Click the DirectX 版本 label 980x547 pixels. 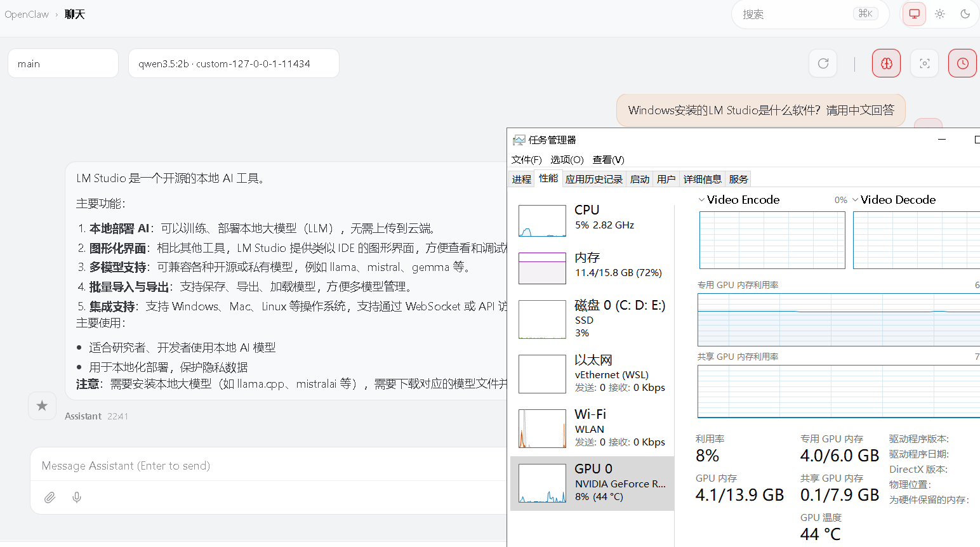(x=918, y=470)
